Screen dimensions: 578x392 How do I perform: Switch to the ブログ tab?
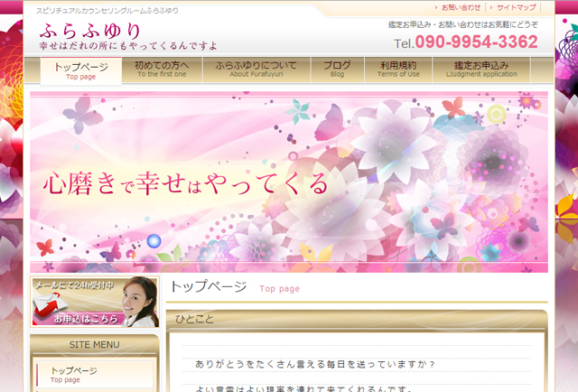pos(337,70)
